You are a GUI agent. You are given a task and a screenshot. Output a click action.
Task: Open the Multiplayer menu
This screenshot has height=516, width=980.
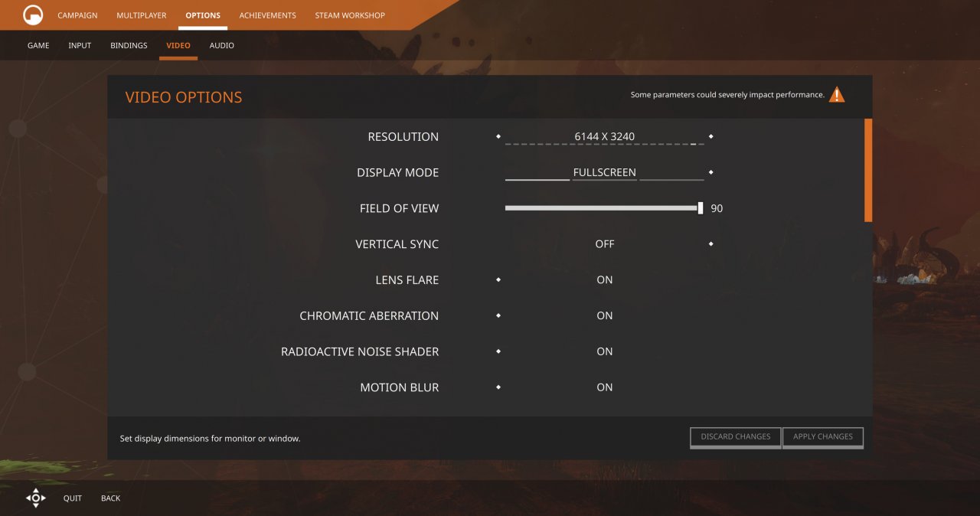point(142,15)
